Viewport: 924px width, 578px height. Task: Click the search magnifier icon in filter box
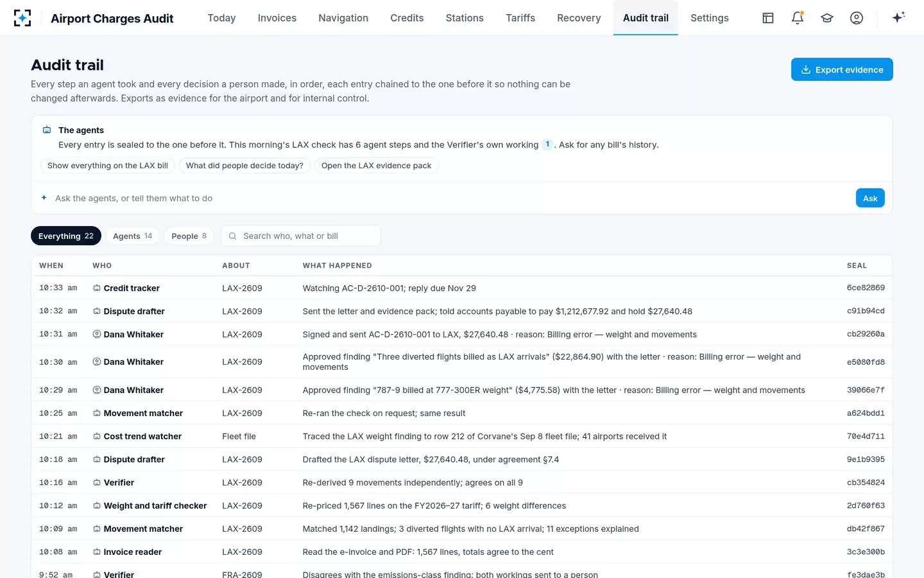[233, 236]
